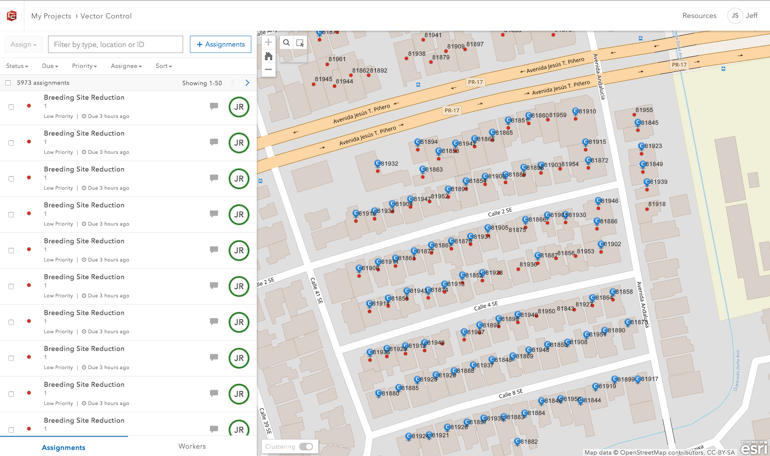Select blue map pin labeled 81880

[379, 393]
